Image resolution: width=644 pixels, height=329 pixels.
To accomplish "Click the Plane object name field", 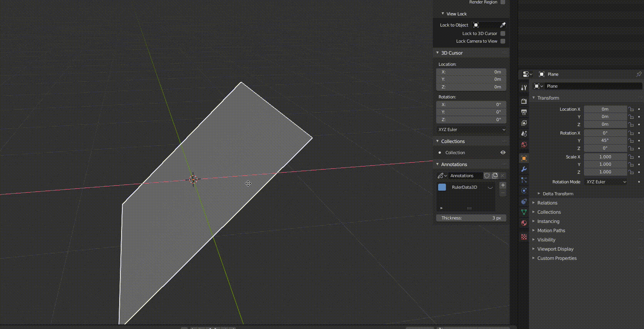I will click(x=593, y=86).
